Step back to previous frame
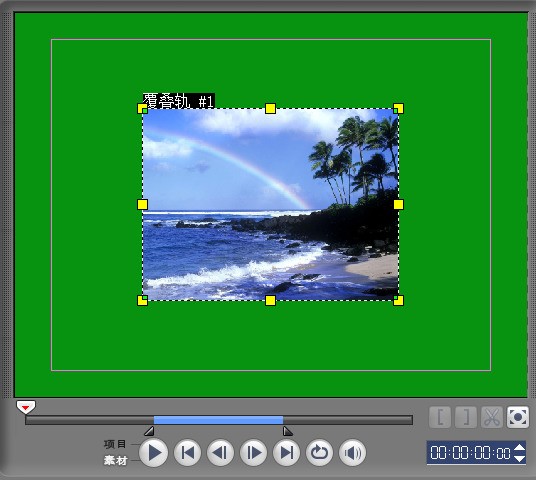536x480 pixels. coord(220,453)
